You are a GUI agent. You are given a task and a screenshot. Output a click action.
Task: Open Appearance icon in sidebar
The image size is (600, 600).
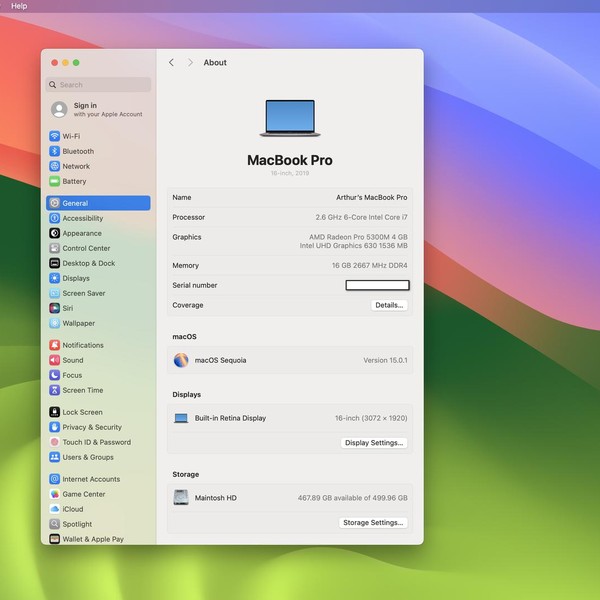pyautogui.click(x=54, y=233)
